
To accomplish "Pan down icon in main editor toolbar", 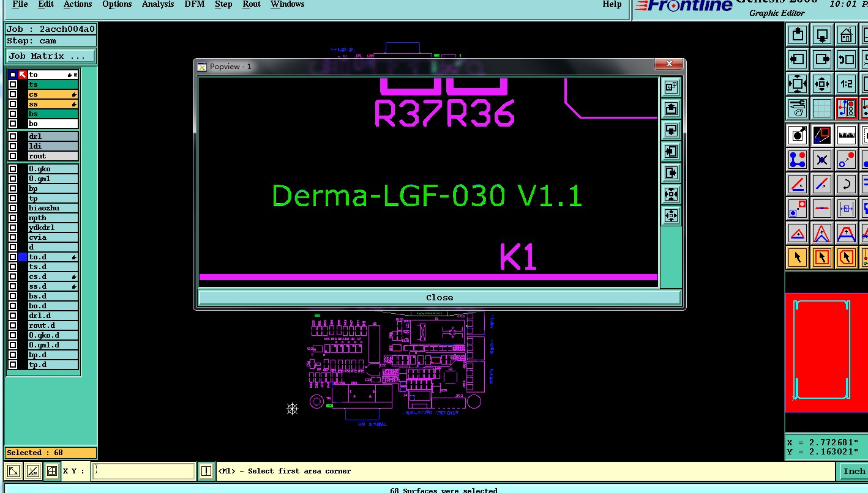I will click(822, 35).
